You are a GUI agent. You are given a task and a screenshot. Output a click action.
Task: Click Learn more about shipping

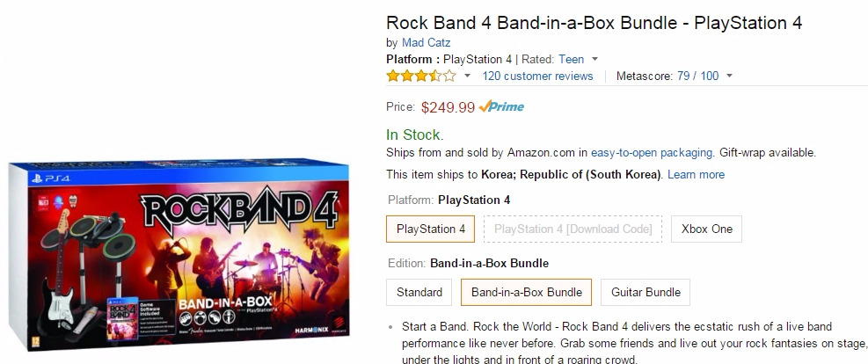coord(696,174)
